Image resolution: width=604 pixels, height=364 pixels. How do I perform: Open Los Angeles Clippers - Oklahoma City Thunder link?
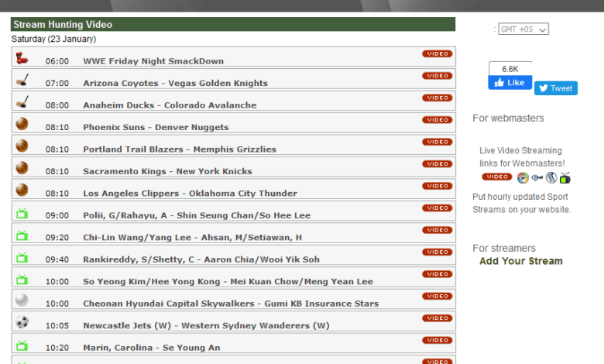[190, 193]
